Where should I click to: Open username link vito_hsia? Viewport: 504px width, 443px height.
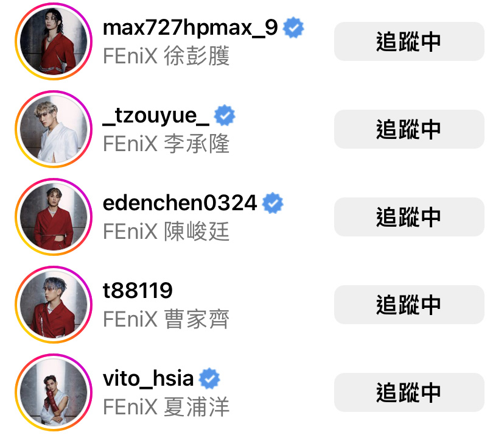pos(148,378)
